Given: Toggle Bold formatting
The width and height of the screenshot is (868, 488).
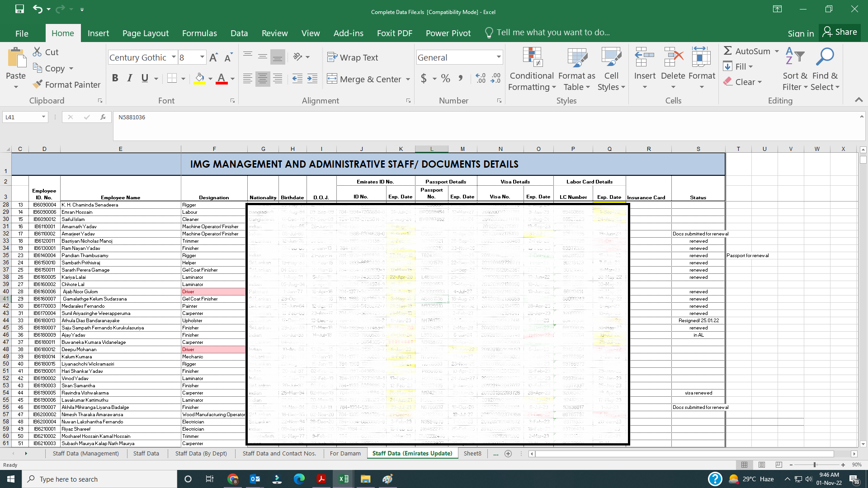Looking at the screenshot, I should [115, 78].
